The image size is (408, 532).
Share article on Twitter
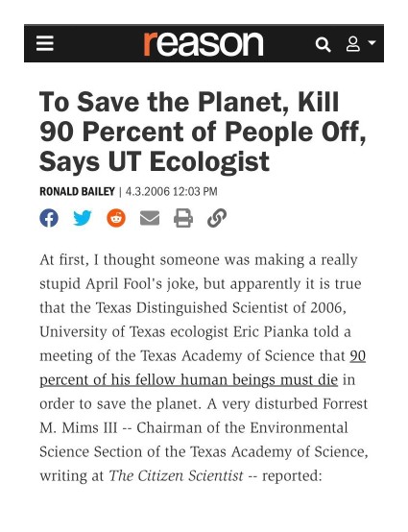(x=83, y=218)
